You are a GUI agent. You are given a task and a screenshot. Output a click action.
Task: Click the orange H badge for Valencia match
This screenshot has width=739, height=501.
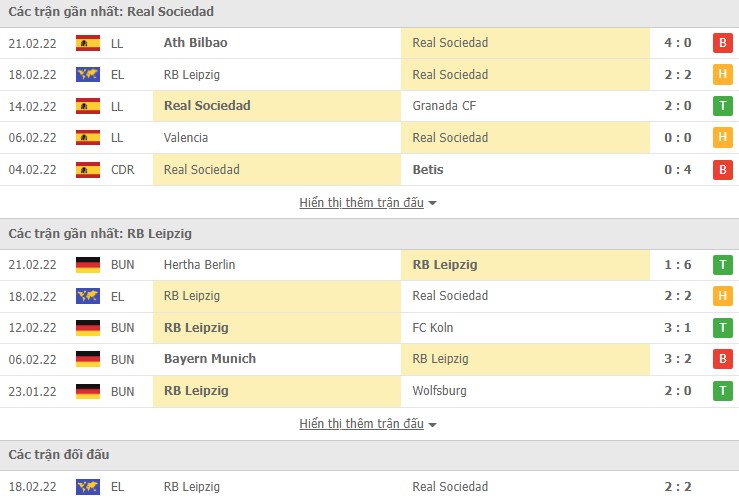pos(722,138)
